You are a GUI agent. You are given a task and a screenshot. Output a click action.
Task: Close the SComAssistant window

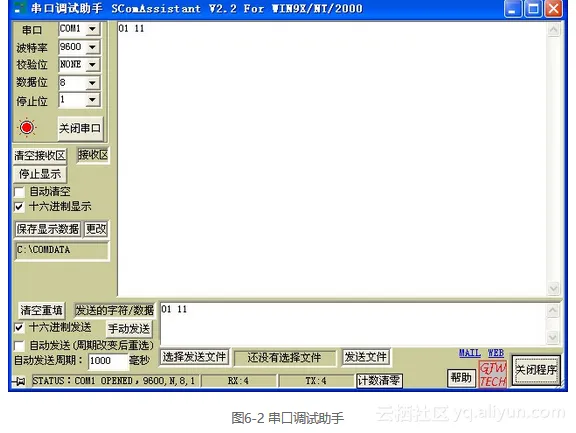click(x=554, y=9)
